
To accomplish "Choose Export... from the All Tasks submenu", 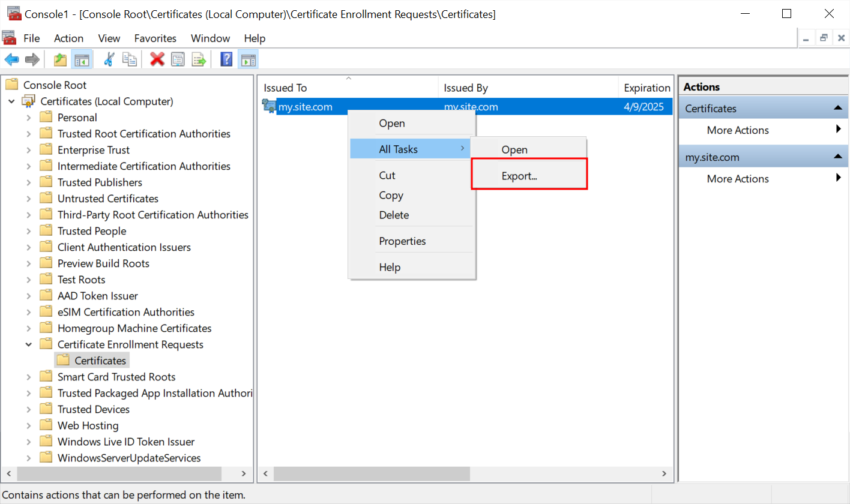I will pyautogui.click(x=519, y=176).
